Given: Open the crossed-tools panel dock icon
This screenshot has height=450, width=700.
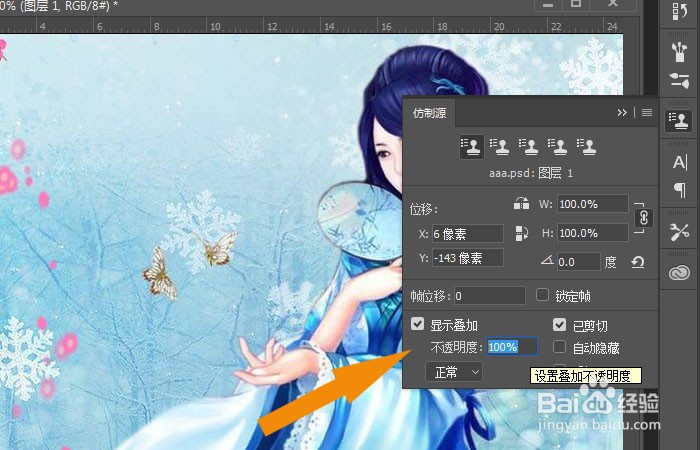Looking at the screenshot, I should [x=679, y=232].
